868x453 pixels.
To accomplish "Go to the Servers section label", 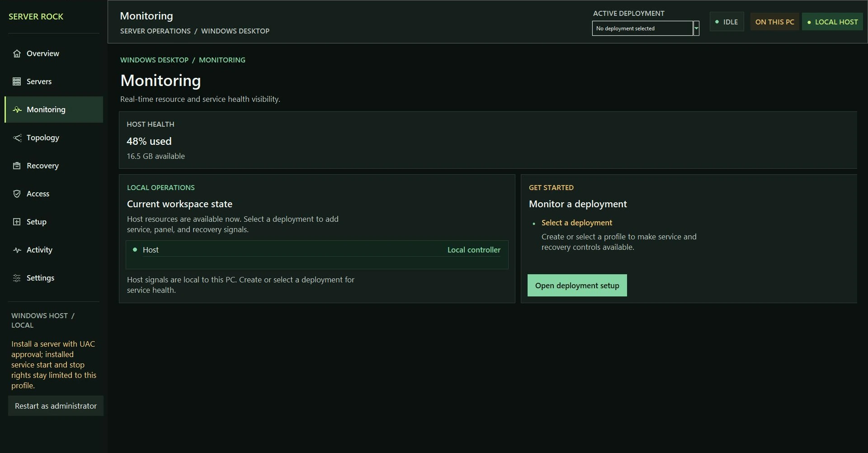I will click(39, 81).
